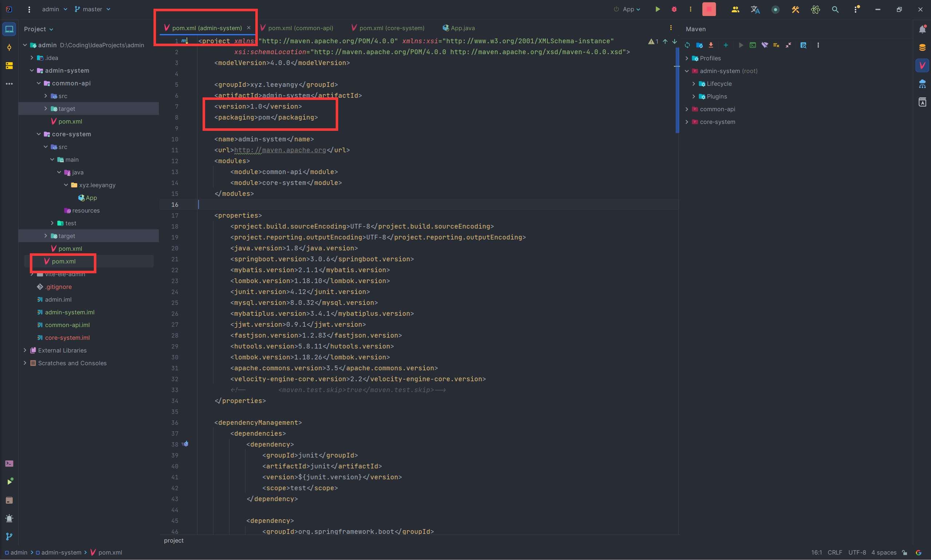This screenshot has width=931, height=560.
Task: Change UTF-8 encoding in status bar
Action: 857,553
